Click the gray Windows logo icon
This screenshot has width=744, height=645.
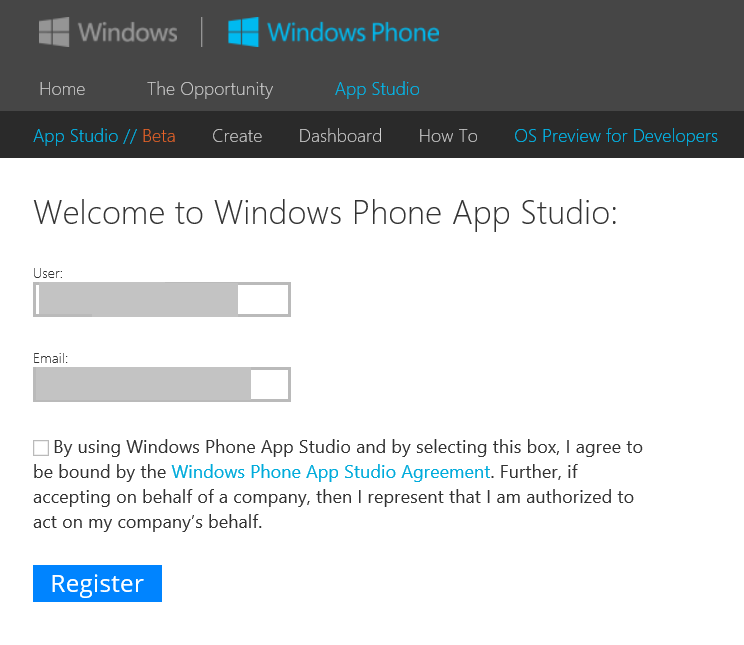click(55, 31)
